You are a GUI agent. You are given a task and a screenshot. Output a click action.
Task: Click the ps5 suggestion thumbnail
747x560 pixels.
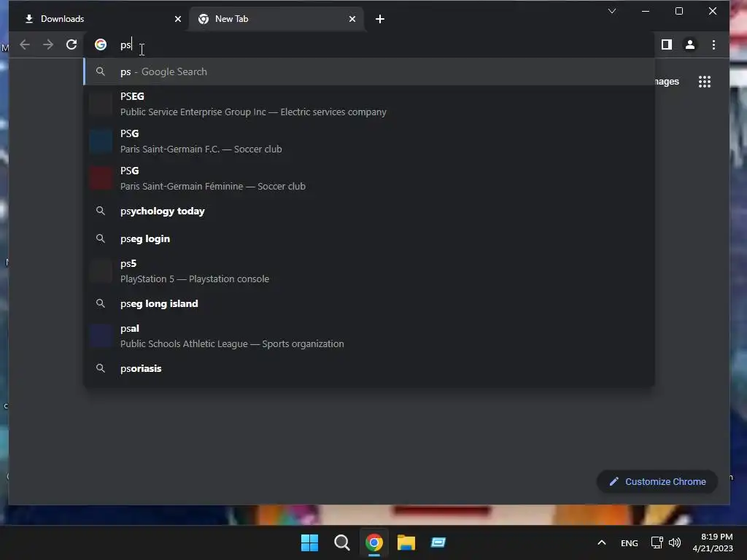click(x=101, y=271)
